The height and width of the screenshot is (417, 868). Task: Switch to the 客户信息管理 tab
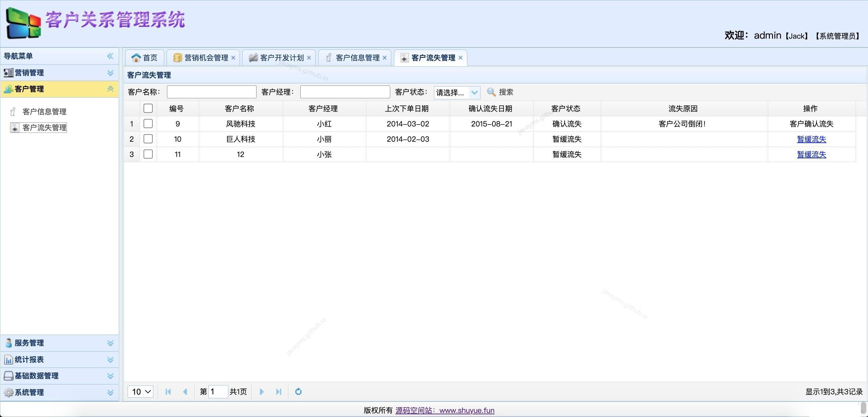357,57
